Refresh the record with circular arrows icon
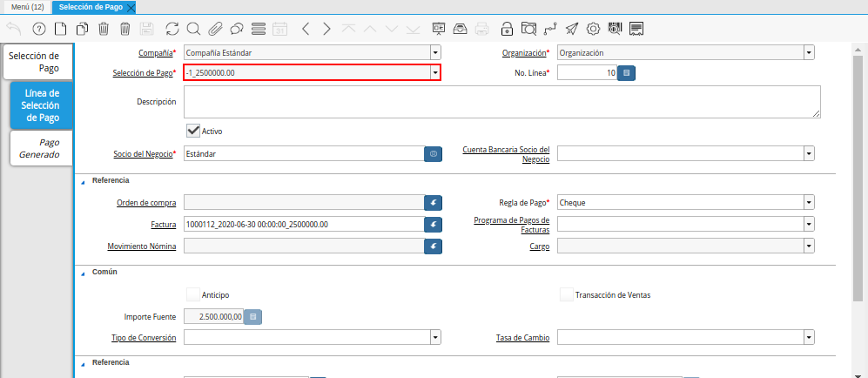The height and width of the screenshot is (378, 868). tap(172, 29)
